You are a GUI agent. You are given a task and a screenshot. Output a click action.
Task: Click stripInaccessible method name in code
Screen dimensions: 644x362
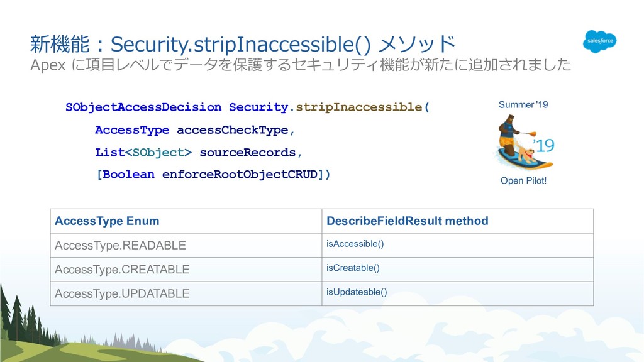click(358, 107)
